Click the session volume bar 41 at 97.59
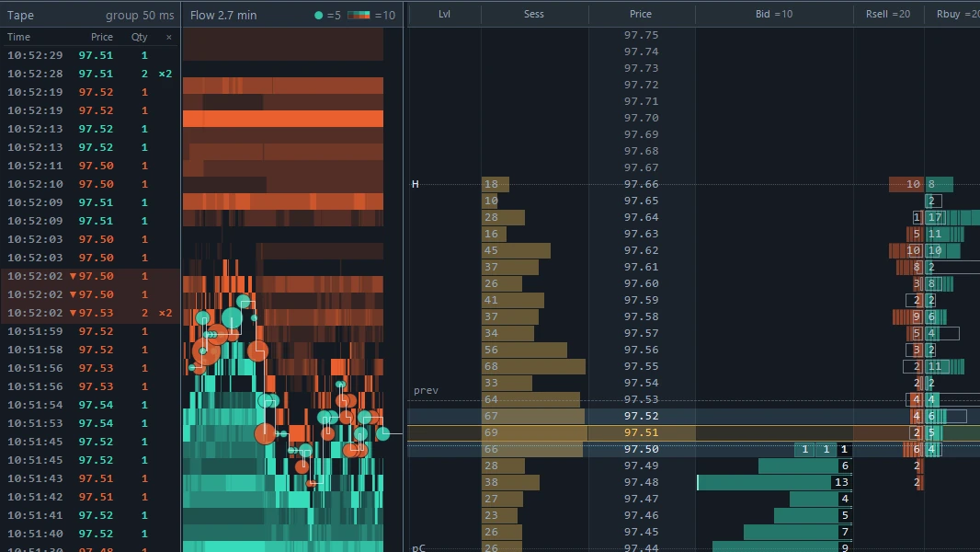 [513, 300]
